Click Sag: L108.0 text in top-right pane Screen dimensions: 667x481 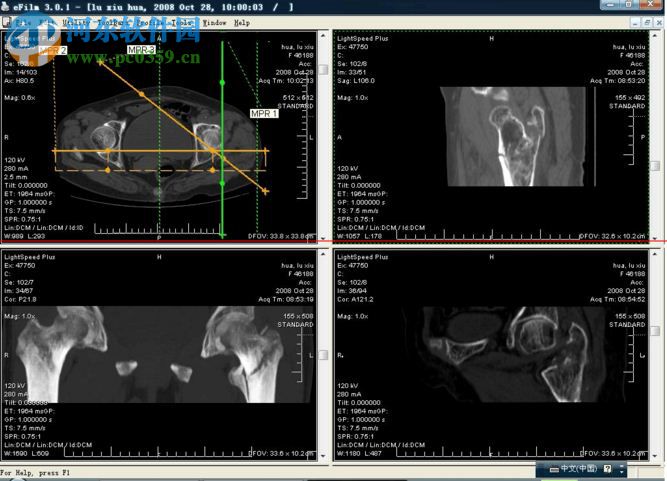click(x=356, y=81)
